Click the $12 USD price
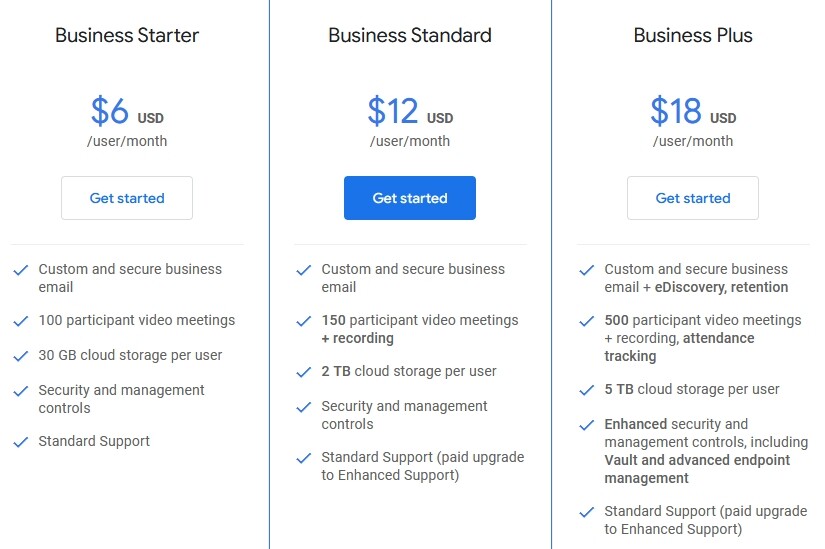The width and height of the screenshot is (825, 549). 410,110
